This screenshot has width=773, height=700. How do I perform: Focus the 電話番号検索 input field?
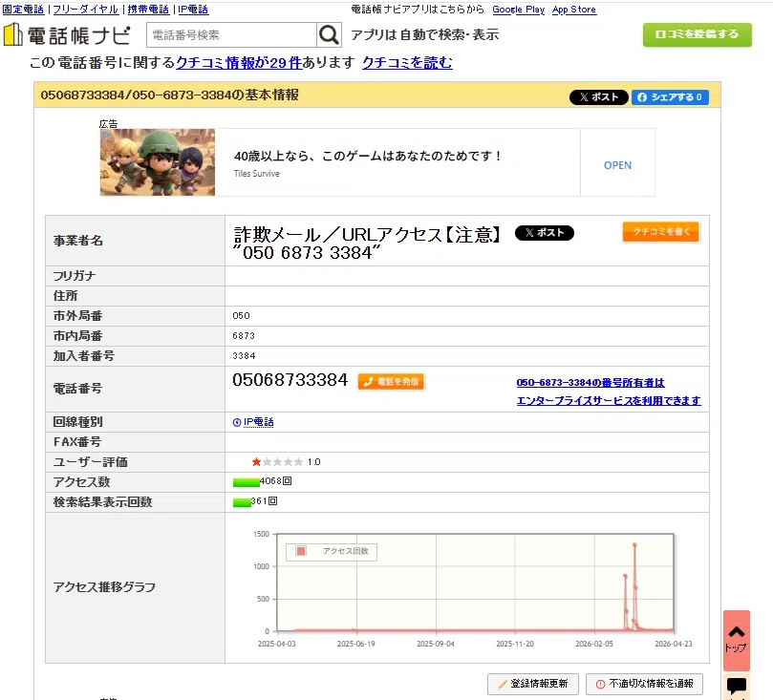pos(231,35)
